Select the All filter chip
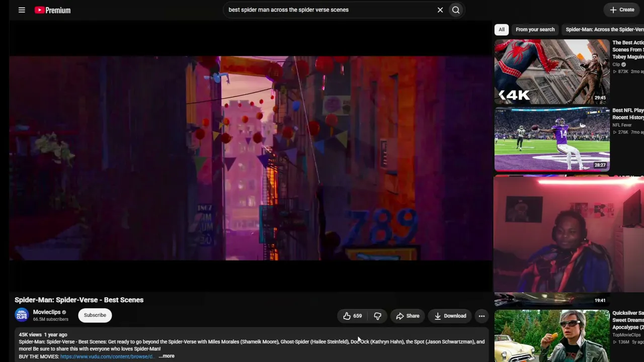 tap(502, 30)
